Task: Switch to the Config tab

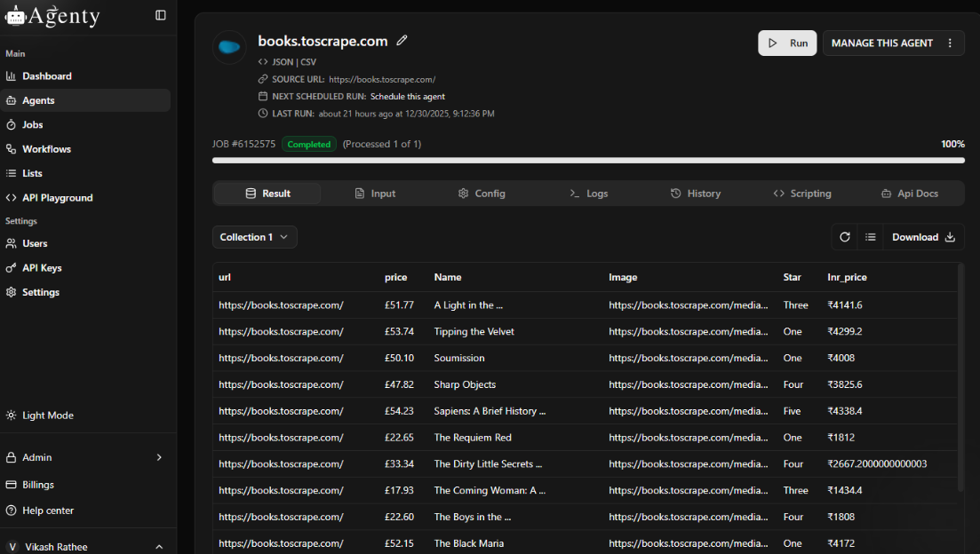Action: pyautogui.click(x=482, y=194)
